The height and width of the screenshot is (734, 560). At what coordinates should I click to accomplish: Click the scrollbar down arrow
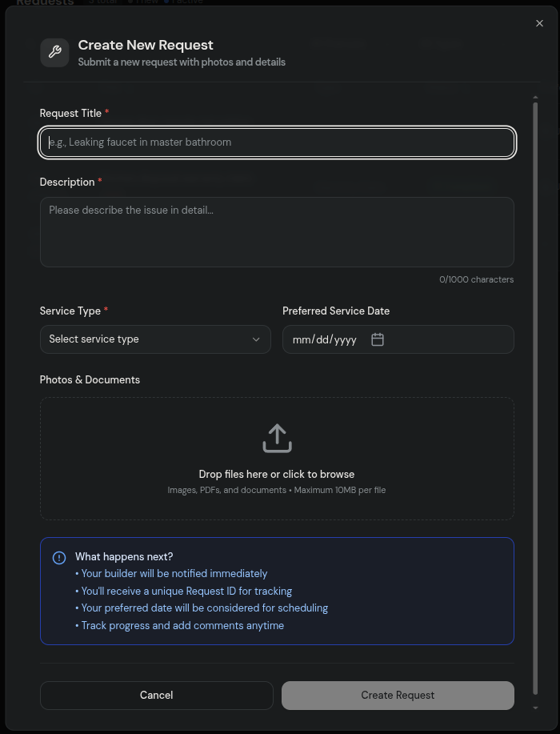point(535,708)
